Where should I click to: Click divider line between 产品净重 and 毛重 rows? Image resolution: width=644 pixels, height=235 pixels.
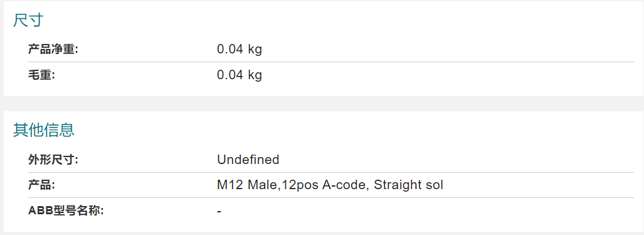click(x=331, y=62)
